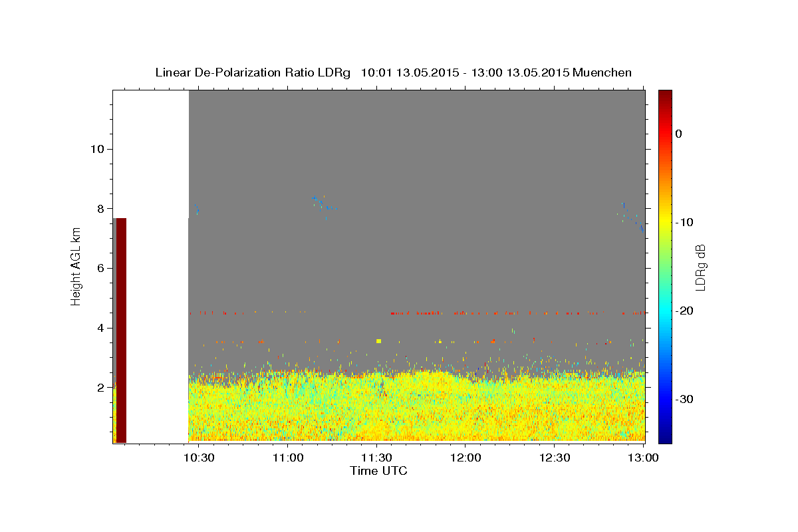
Task: Click the 10:30 time tick label
Action: click(x=199, y=458)
